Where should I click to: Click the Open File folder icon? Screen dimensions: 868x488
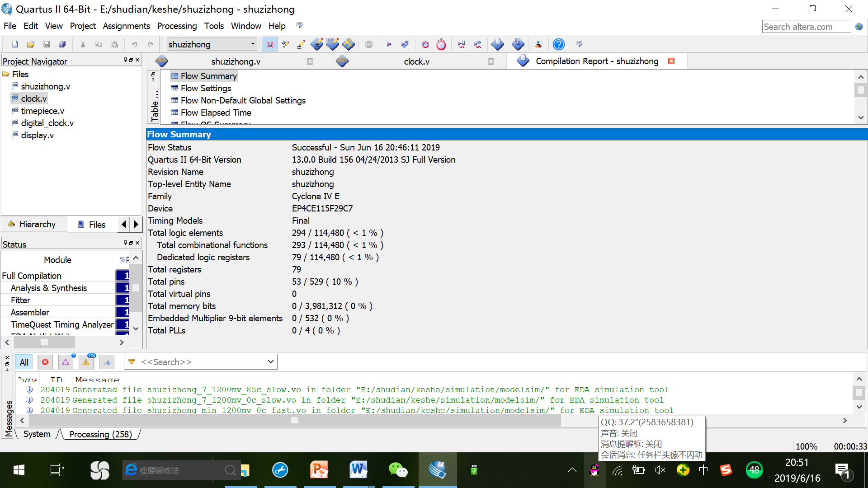(x=31, y=44)
